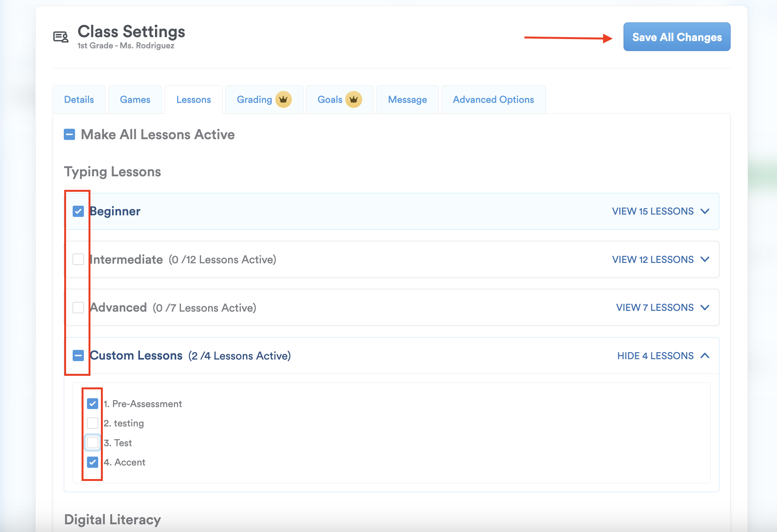777x532 pixels.
Task: Click chevron beside View 15 Lessons
Action: [705, 211]
